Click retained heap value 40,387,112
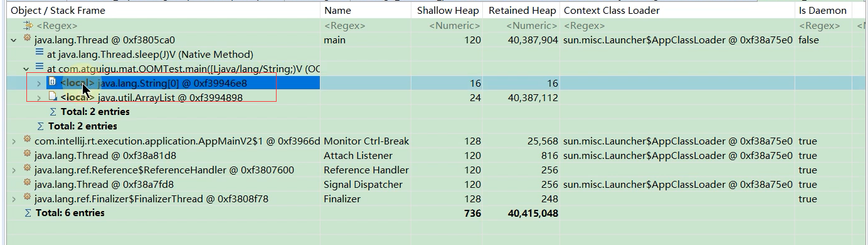This screenshot has height=245, width=868. (532, 97)
